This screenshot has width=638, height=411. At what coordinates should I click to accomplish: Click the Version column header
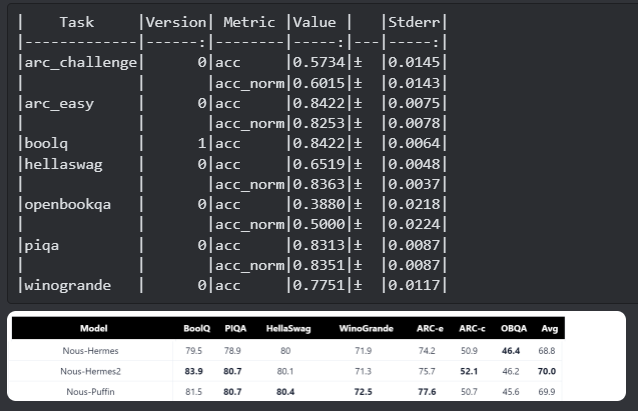pyautogui.click(x=176, y=22)
